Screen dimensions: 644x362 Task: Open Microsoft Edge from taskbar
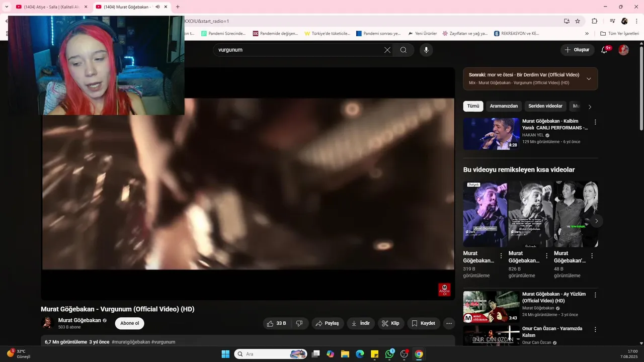click(360, 354)
